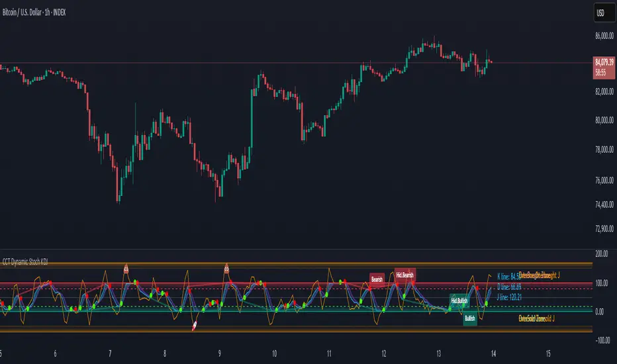This screenshot has width=617, height=364.
Task: Click date 9 on the time axis
Action: pos(220,353)
